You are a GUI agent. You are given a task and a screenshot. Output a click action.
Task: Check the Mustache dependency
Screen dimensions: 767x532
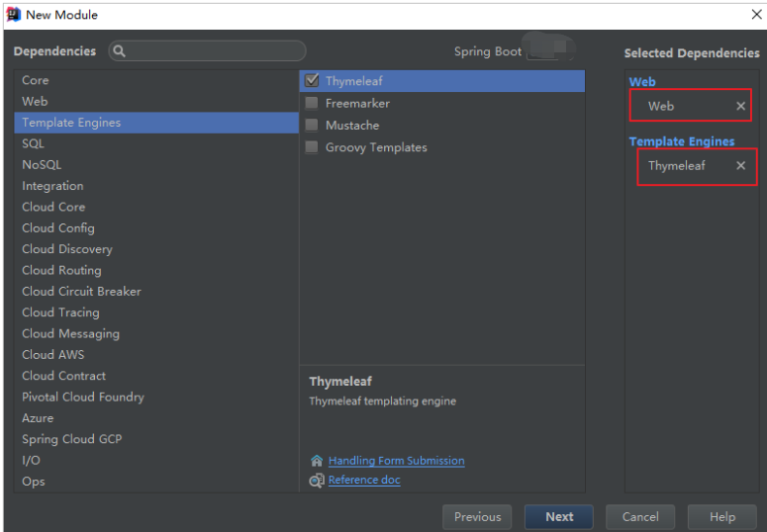(312, 126)
